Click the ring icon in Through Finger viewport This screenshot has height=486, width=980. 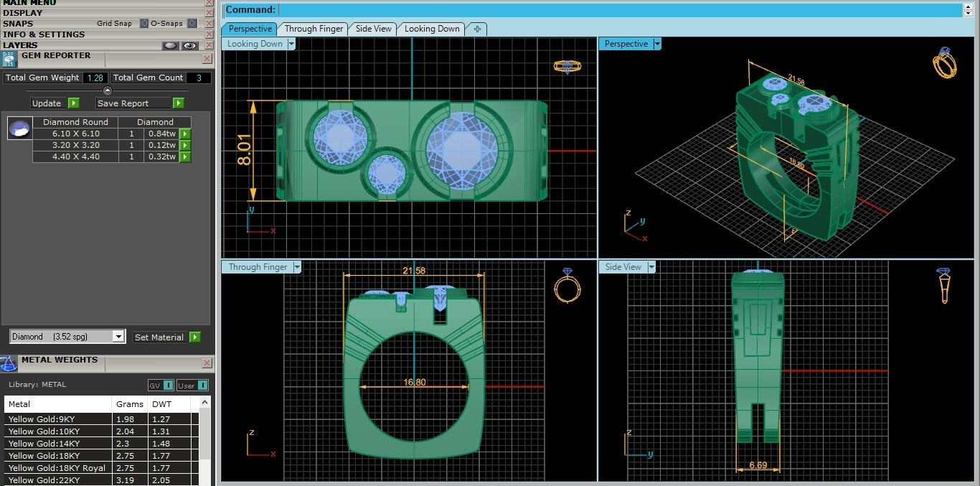click(567, 286)
